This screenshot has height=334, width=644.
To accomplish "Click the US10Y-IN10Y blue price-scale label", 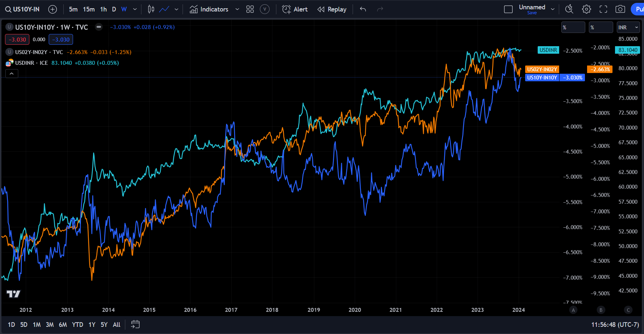I will click(x=542, y=78).
